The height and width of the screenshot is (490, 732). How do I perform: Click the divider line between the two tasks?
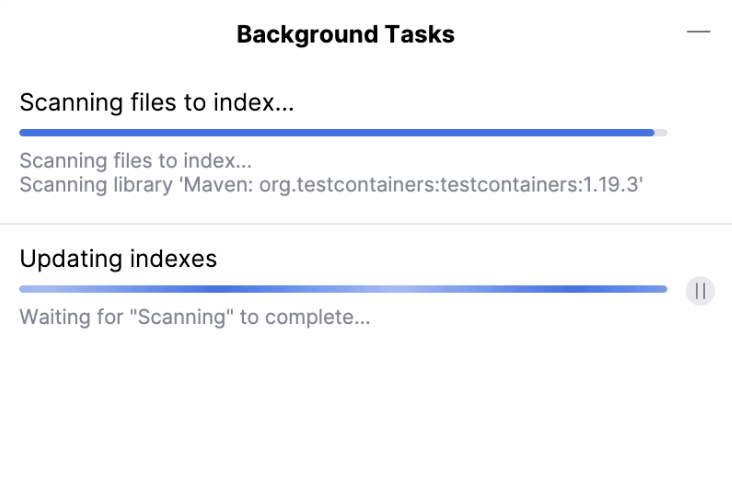pyautogui.click(x=366, y=224)
